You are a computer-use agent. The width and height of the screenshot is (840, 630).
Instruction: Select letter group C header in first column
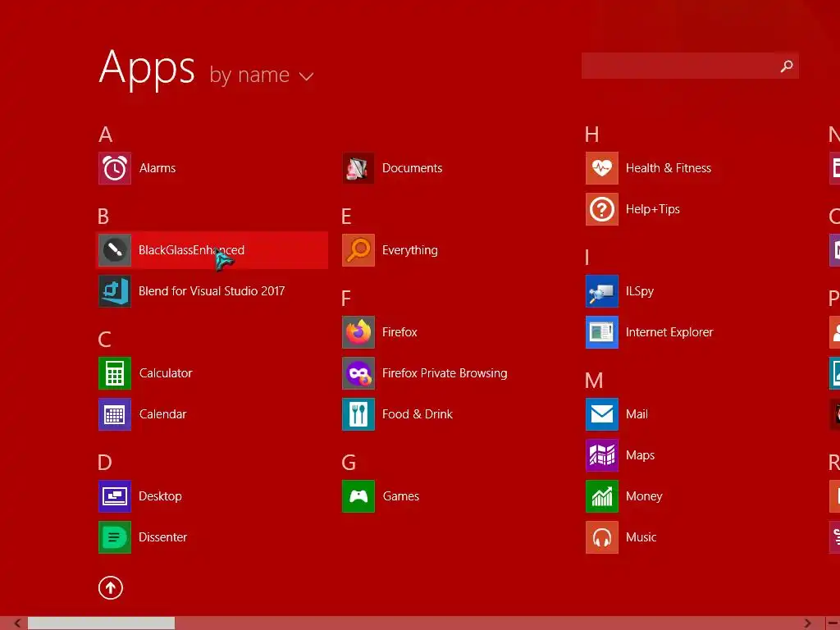104,339
